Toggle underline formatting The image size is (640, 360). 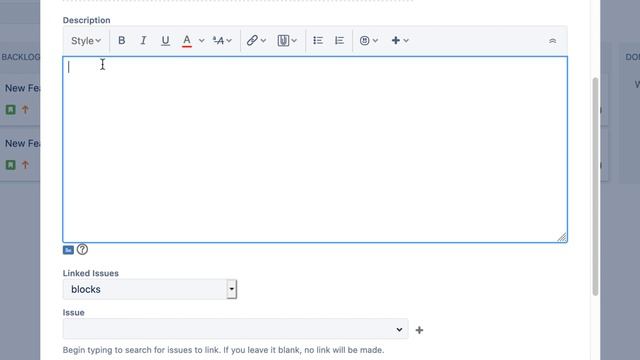[165, 40]
